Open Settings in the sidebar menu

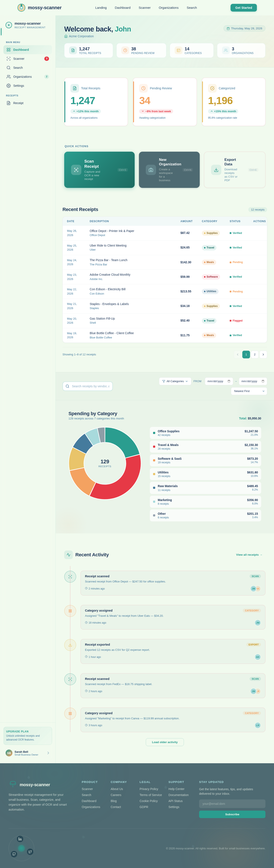pyautogui.click(x=28, y=86)
